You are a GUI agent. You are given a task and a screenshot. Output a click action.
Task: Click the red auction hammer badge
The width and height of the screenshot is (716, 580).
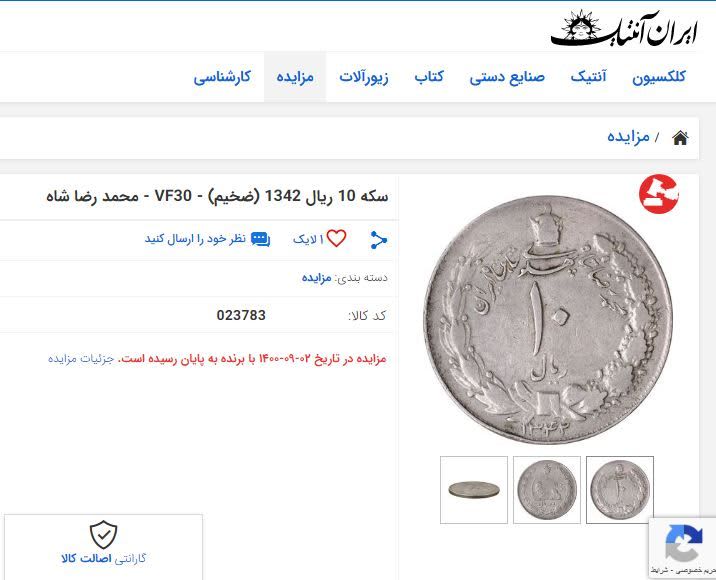(x=658, y=194)
